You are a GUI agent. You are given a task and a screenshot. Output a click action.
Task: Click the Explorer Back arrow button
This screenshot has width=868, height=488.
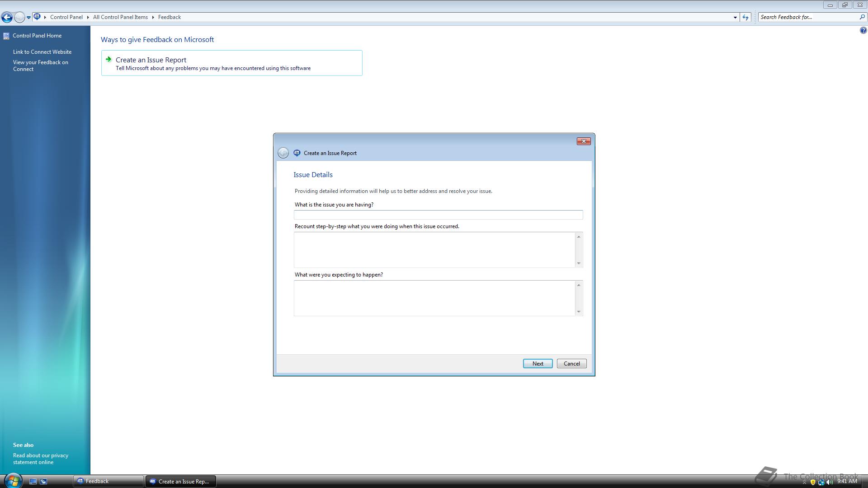7,17
